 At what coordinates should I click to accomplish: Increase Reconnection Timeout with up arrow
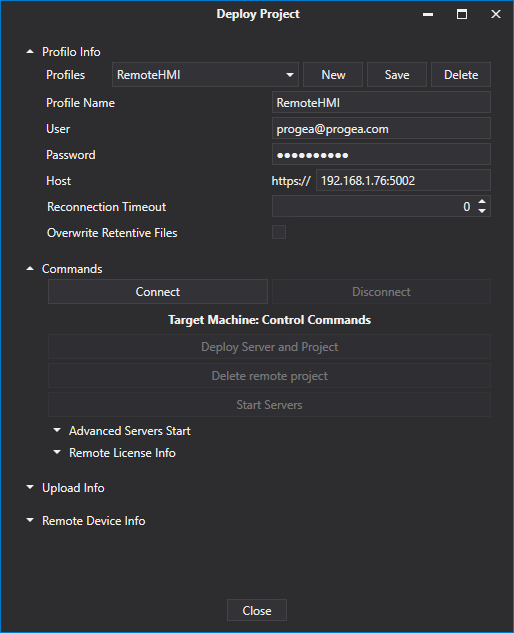(482, 201)
